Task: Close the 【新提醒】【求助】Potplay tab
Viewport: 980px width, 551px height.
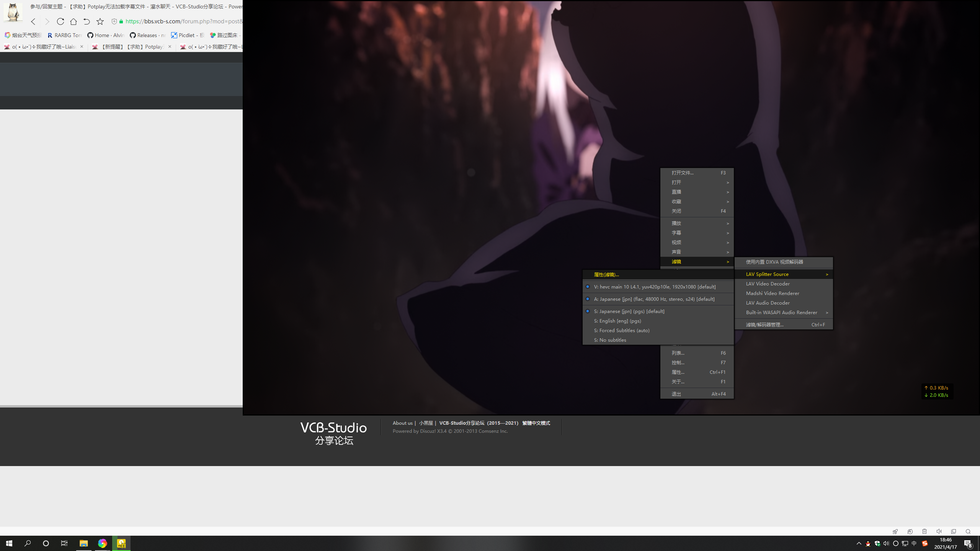Action: click(x=170, y=47)
